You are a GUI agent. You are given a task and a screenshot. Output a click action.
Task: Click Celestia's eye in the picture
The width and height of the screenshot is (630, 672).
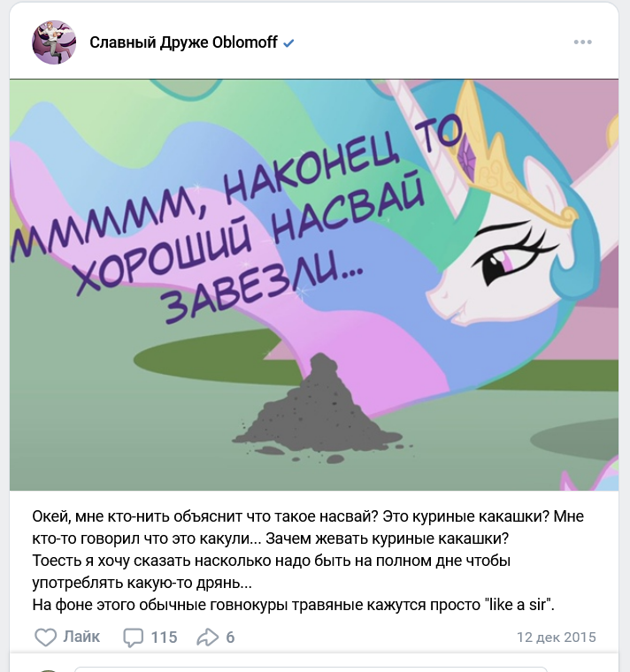tap(500, 263)
